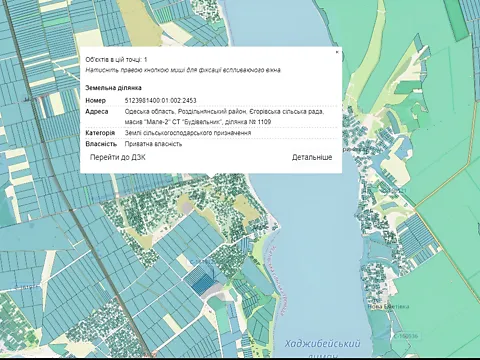Click the pink boundary label along the shore

pos(276,281)
